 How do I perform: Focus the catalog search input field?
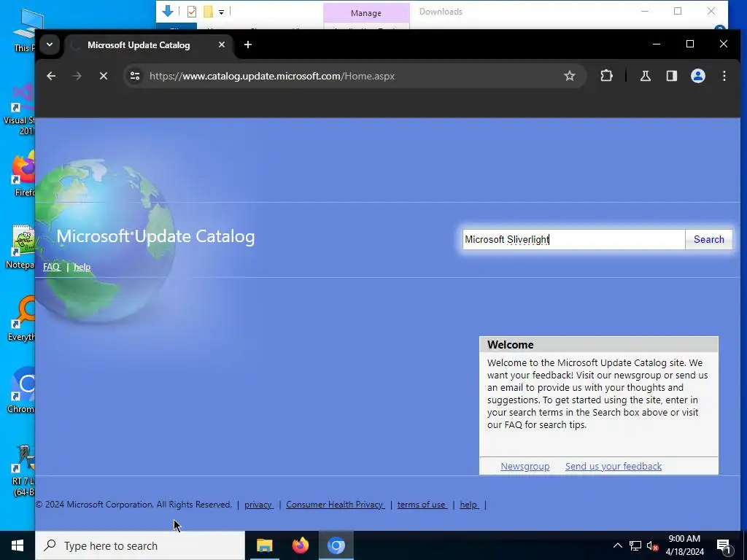573,239
